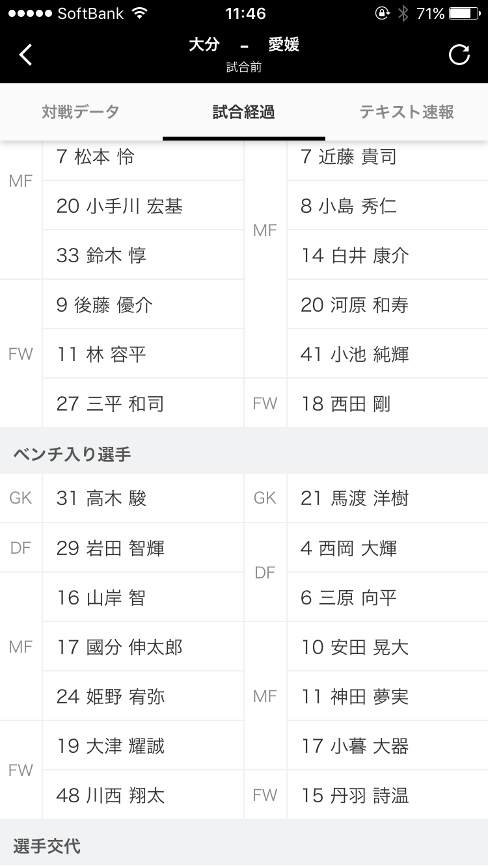Image resolution: width=488 pixels, height=868 pixels.
Task: Open the テキスト速報 tab
Action: (x=407, y=112)
